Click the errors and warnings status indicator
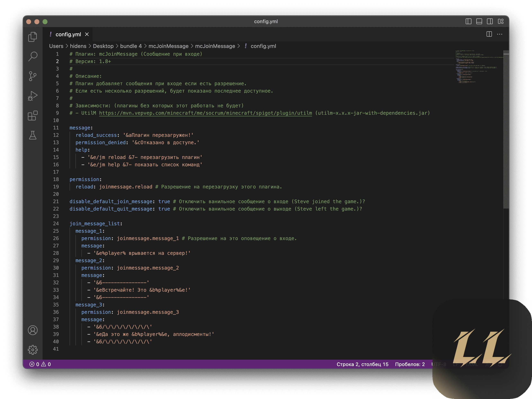This screenshot has width=532, height=399. (x=40, y=364)
